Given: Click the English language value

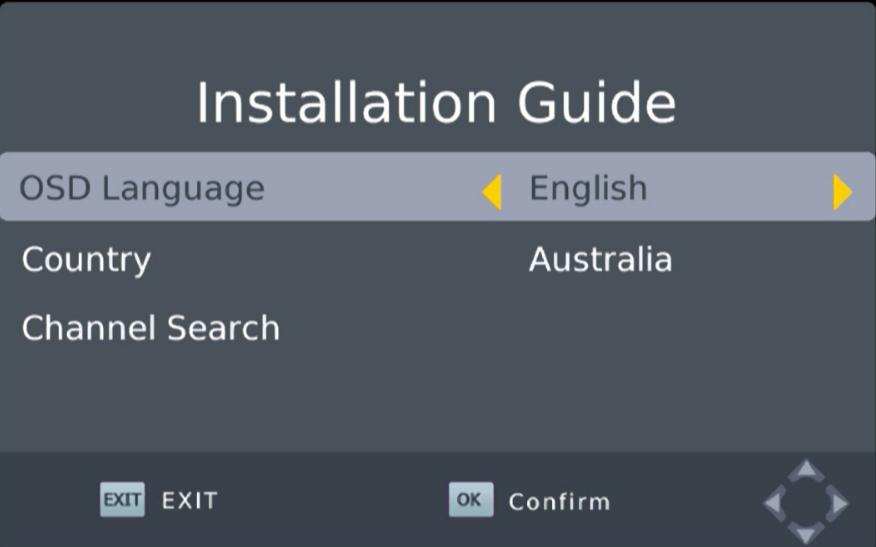Looking at the screenshot, I should [x=588, y=189].
